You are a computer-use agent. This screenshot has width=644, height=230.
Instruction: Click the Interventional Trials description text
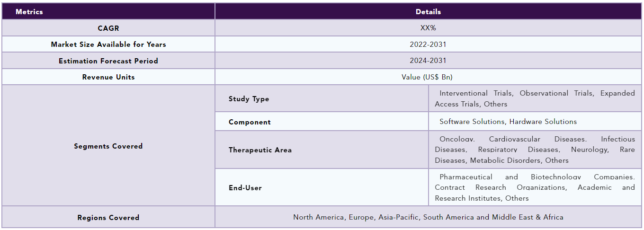[x=535, y=98]
